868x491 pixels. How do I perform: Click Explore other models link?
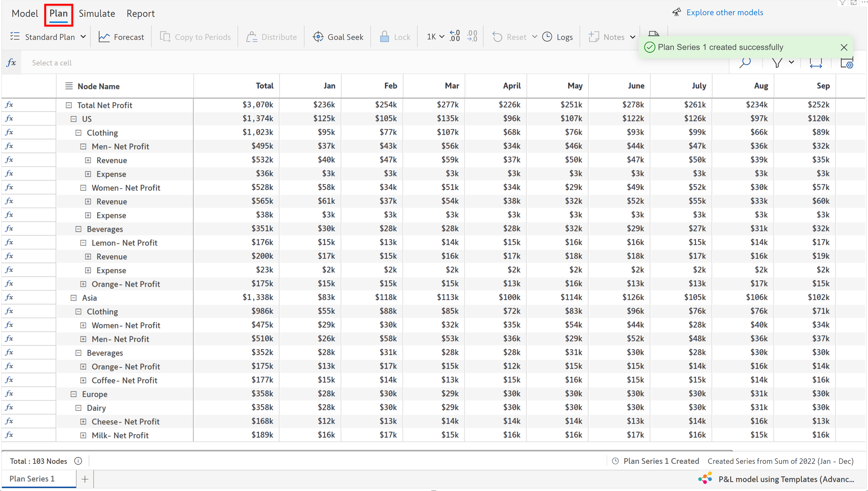[x=724, y=12]
